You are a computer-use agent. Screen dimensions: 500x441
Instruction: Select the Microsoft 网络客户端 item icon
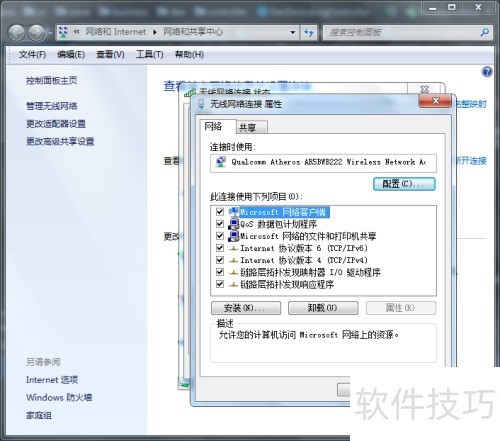pyautogui.click(x=234, y=212)
